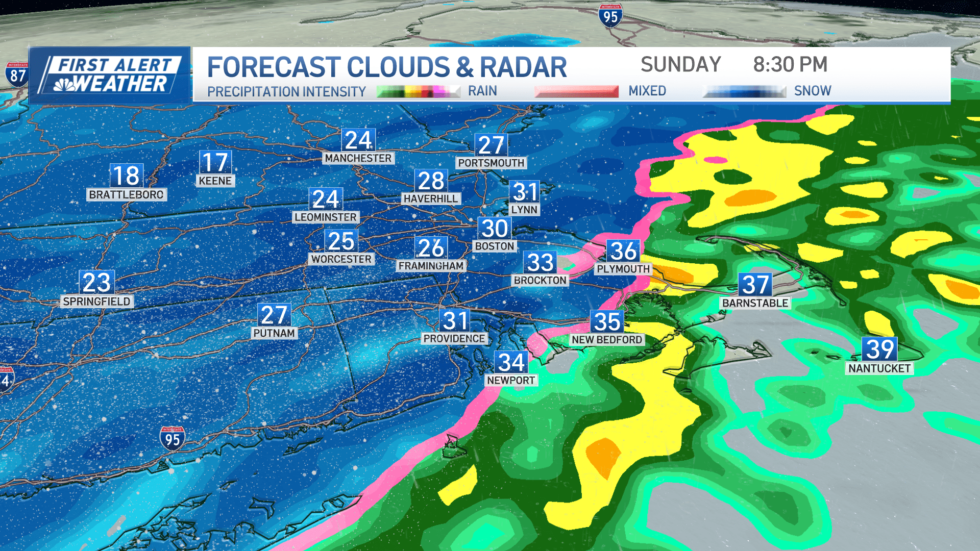The image size is (980, 551).
Task: Click Framingham temperature 26
Action: tap(431, 248)
